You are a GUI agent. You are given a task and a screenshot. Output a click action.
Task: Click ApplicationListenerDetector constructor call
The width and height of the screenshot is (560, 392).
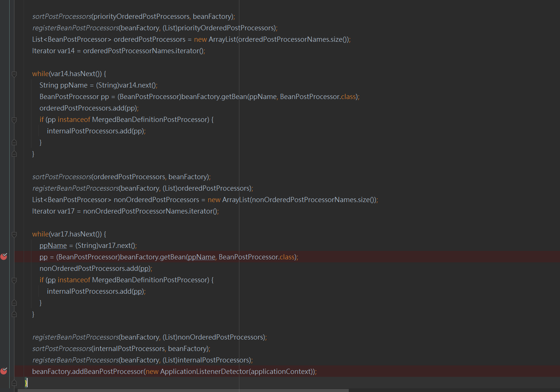click(229, 371)
